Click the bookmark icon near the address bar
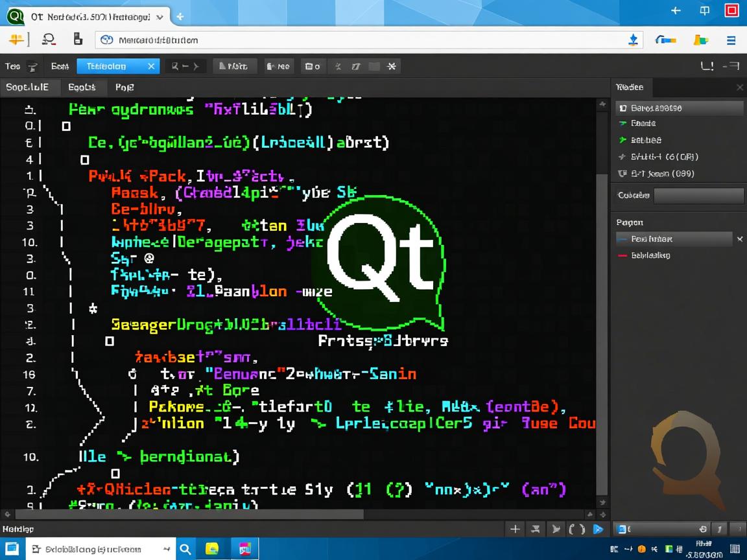747x560 pixels. [78, 39]
